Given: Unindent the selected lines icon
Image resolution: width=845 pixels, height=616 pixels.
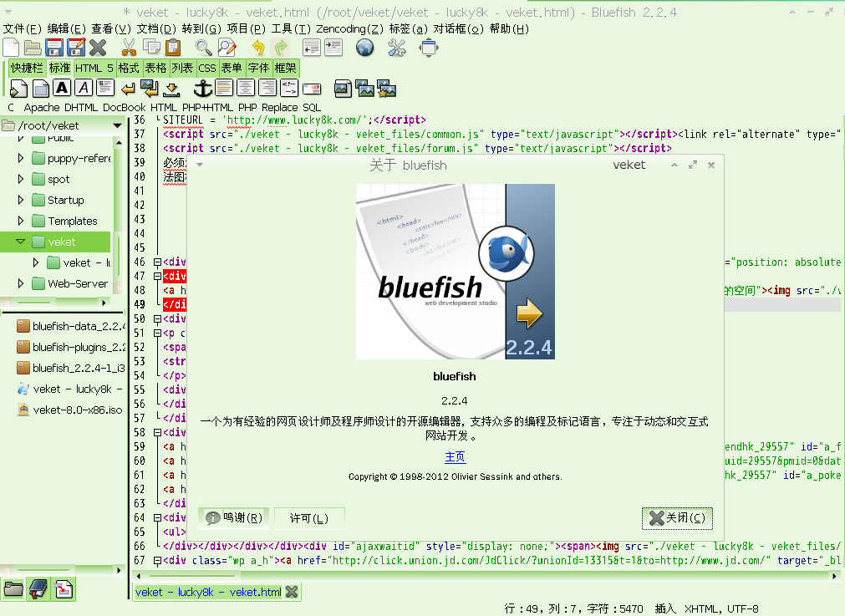Looking at the screenshot, I should [312, 48].
